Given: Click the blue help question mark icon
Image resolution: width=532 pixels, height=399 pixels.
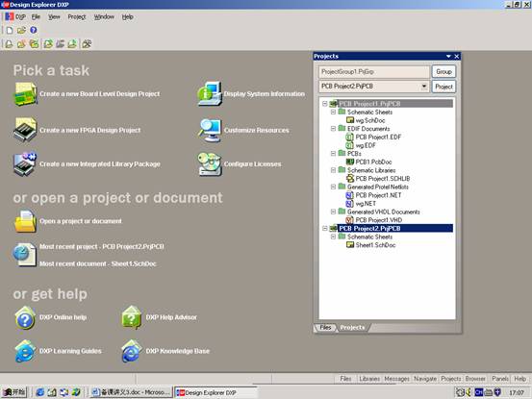Looking at the screenshot, I should click(34, 30).
